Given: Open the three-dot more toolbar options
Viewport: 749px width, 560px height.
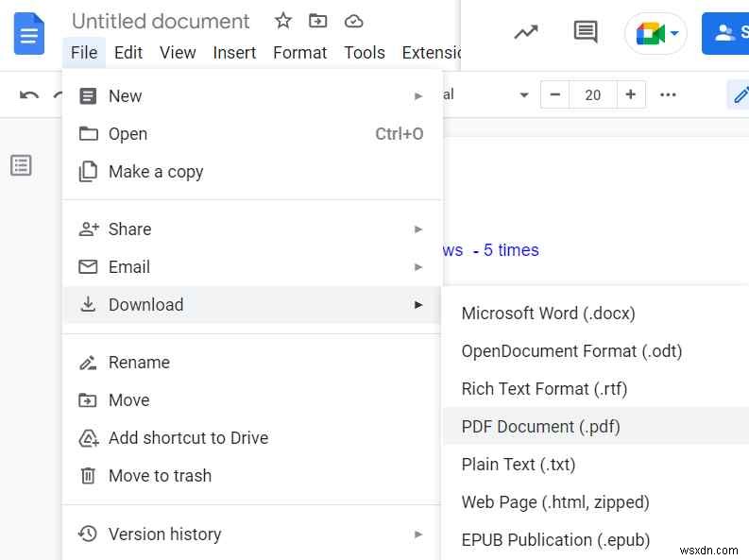Looking at the screenshot, I should tap(668, 95).
